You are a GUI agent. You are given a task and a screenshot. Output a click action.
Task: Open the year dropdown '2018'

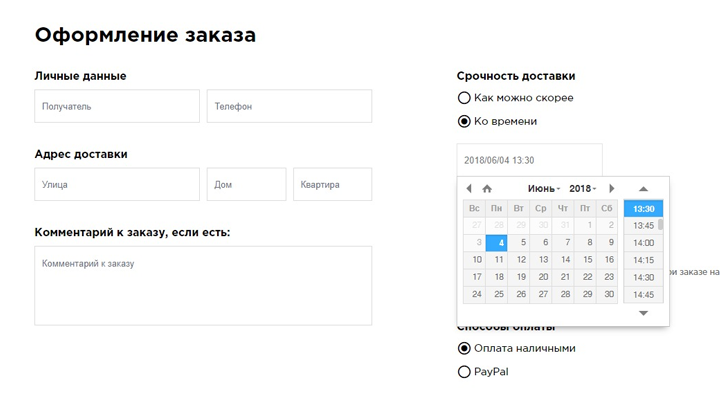(582, 189)
